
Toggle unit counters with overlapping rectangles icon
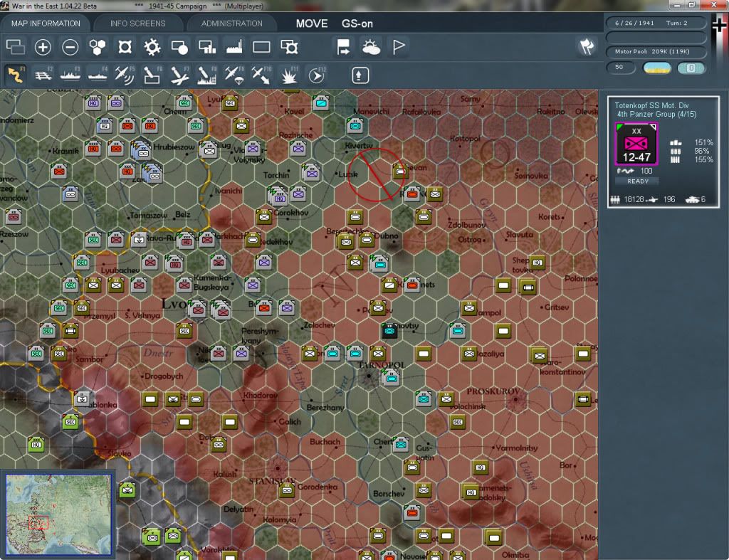pos(16,47)
